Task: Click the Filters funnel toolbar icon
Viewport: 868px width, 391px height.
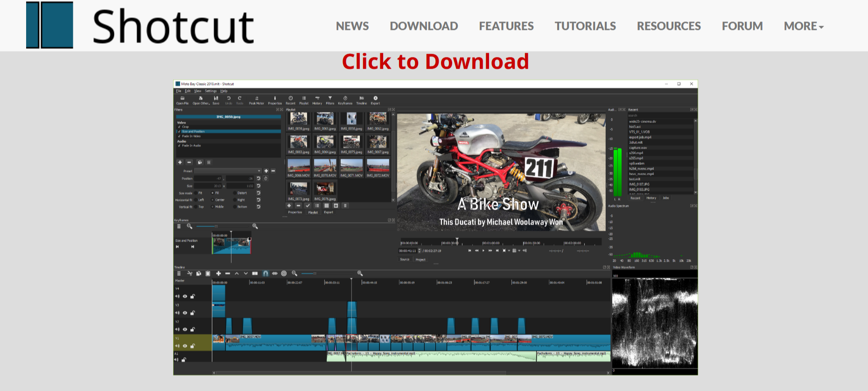Action: point(330,100)
